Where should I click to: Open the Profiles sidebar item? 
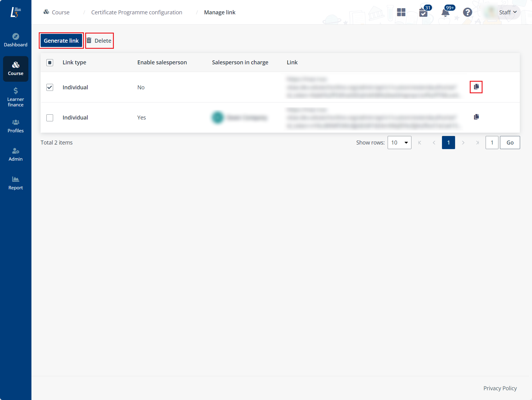click(16, 126)
